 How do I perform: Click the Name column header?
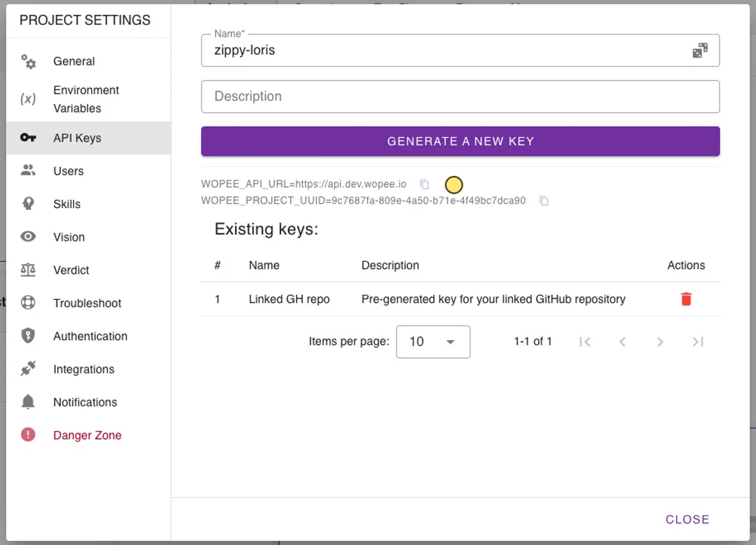(x=264, y=265)
